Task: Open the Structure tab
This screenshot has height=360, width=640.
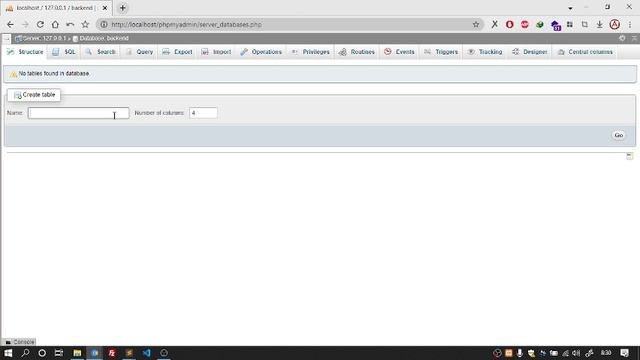Action: tap(25, 52)
